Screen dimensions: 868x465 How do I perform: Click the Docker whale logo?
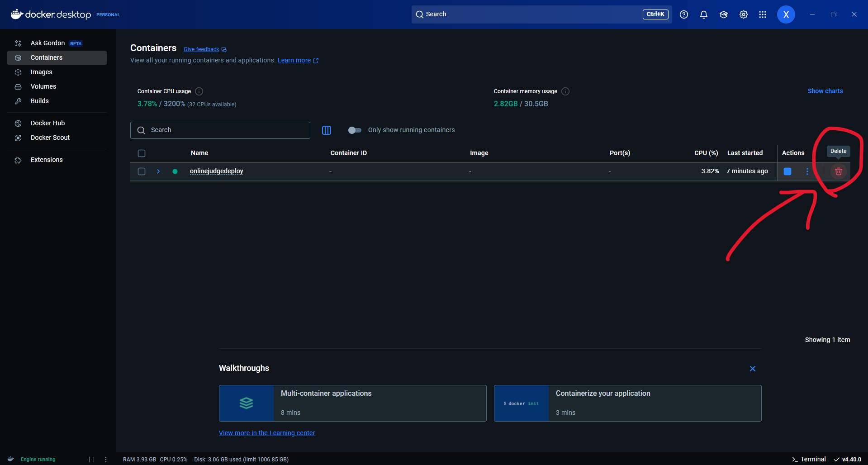pyautogui.click(x=17, y=14)
